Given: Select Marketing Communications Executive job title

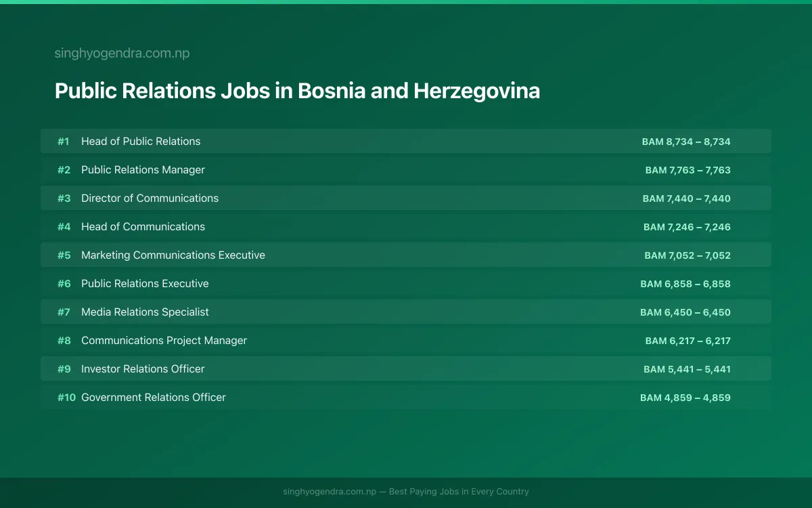Looking at the screenshot, I should tap(173, 255).
